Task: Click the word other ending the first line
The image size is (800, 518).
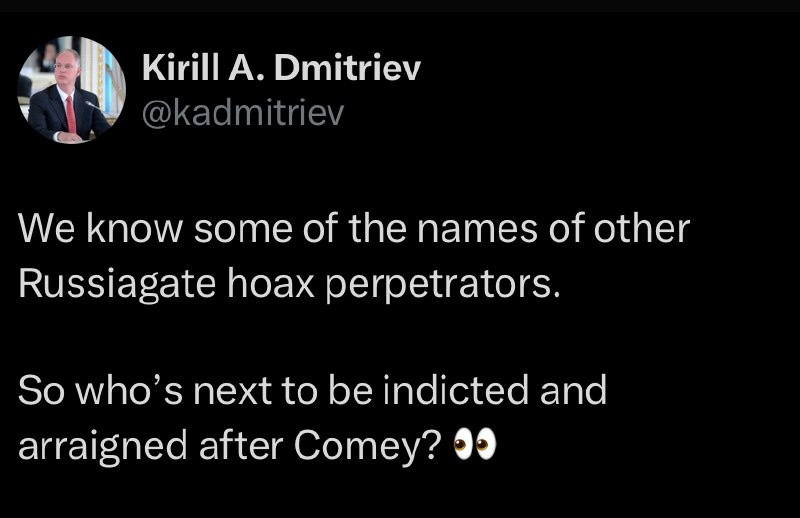Action: pos(646,231)
